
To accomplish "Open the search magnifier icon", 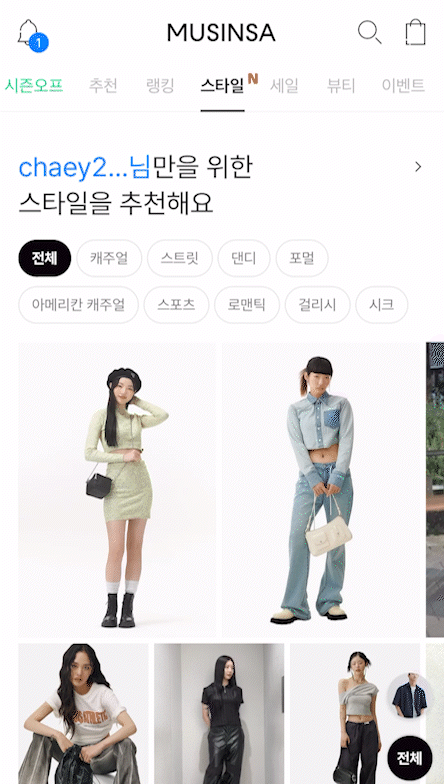I will 370,32.
